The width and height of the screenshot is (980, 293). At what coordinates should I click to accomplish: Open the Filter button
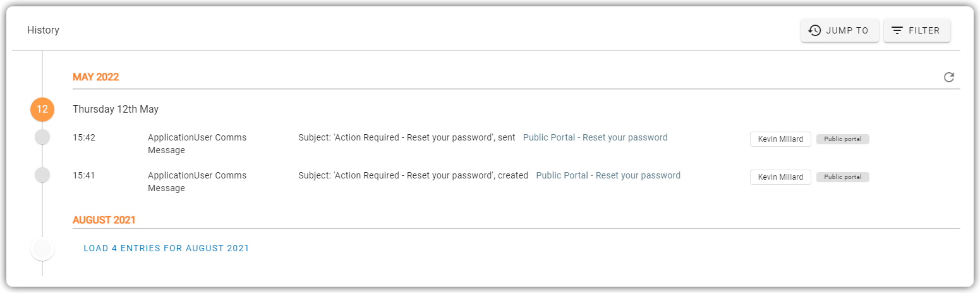pos(917,30)
